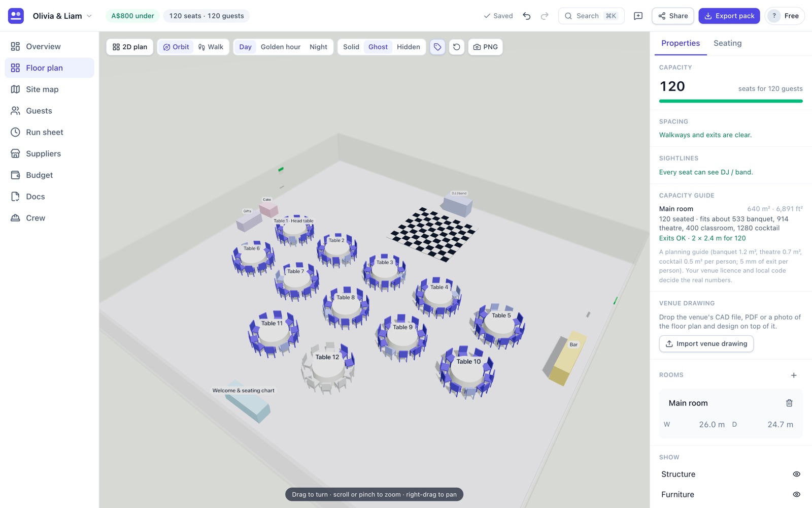
Task: Switch camera to Walk mode
Action: pos(211,47)
